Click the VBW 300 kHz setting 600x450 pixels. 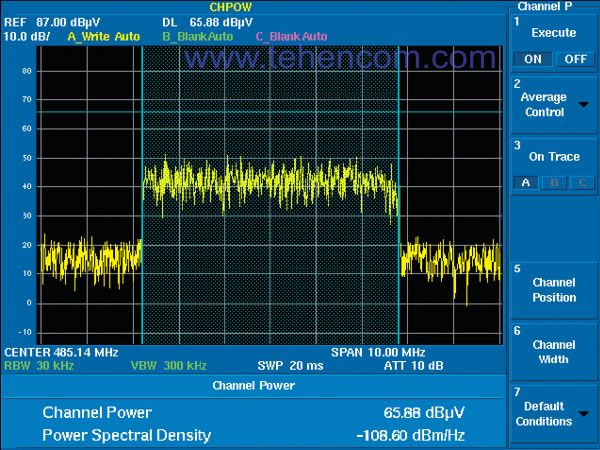pos(168,366)
